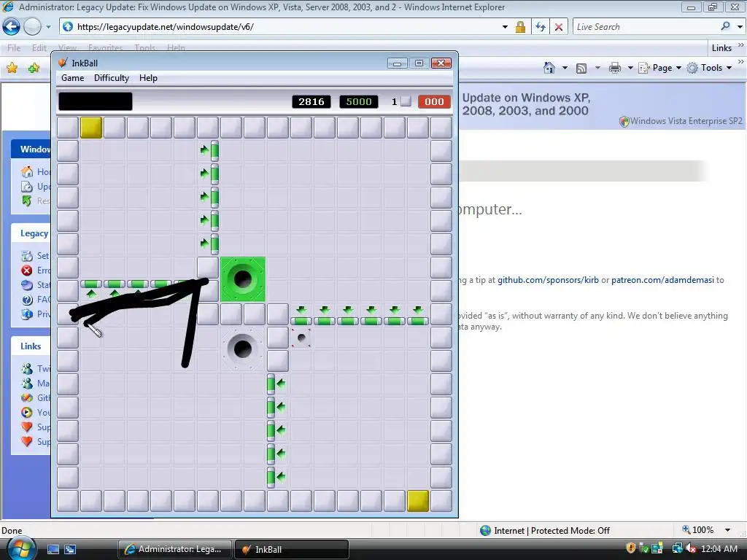Click the yellow block in InkBall's top row

click(x=91, y=128)
